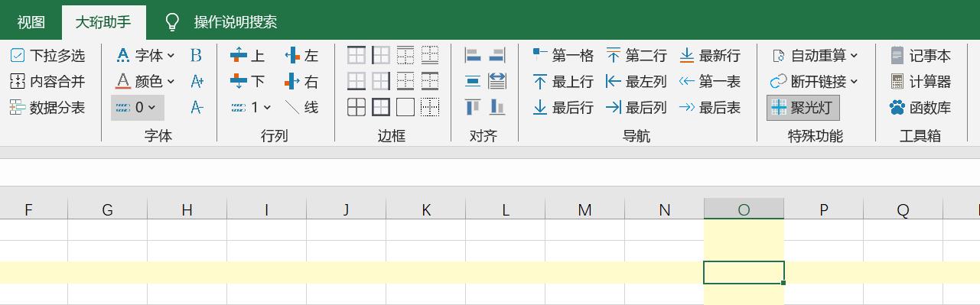Image resolution: width=980 pixels, height=305 pixels.
Task: Apply all borders grid icon
Action: (x=357, y=108)
